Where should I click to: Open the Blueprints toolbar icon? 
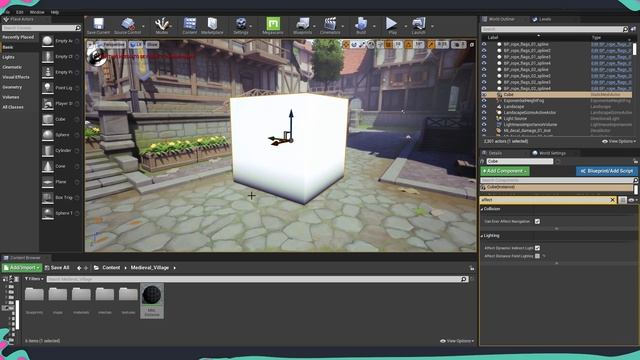click(302, 24)
